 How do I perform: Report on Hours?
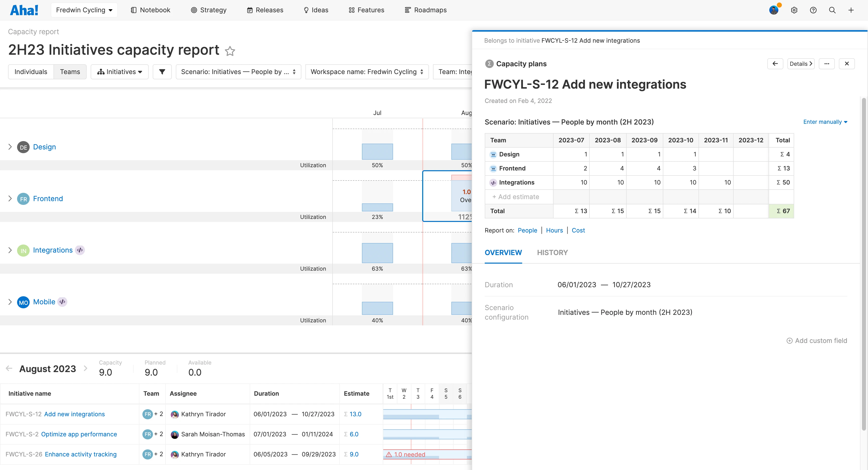coord(554,230)
